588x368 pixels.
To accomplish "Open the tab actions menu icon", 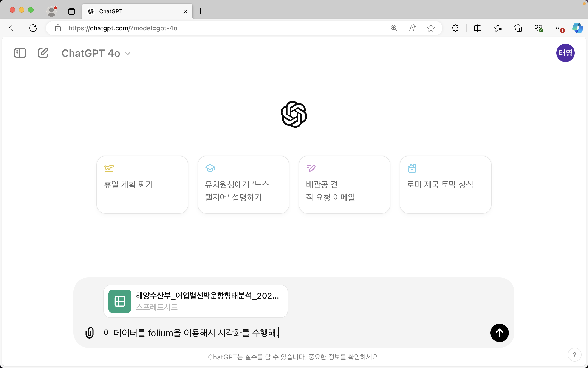I will click(72, 11).
